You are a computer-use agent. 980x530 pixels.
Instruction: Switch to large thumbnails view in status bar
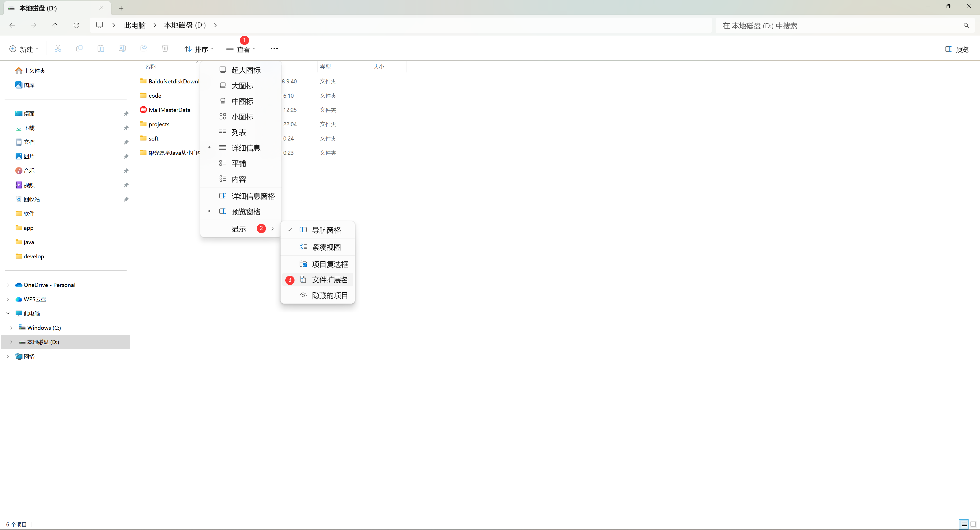click(973, 525)
